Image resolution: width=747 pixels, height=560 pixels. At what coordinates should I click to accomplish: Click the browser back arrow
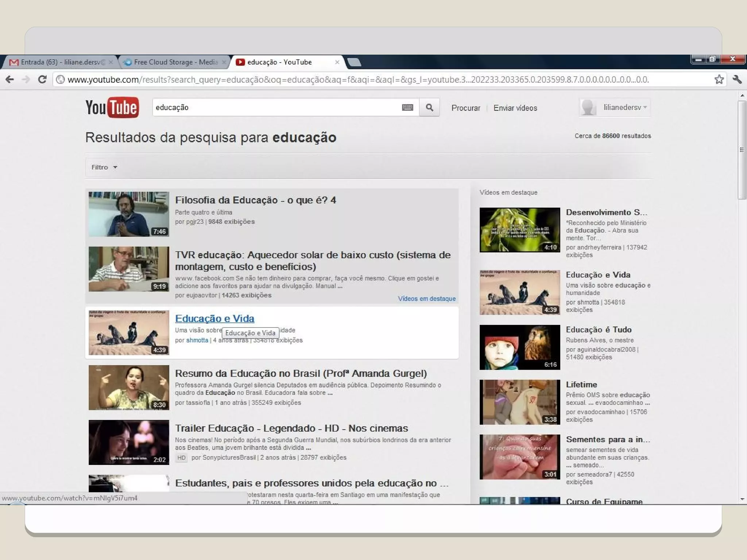pos(10,79)
